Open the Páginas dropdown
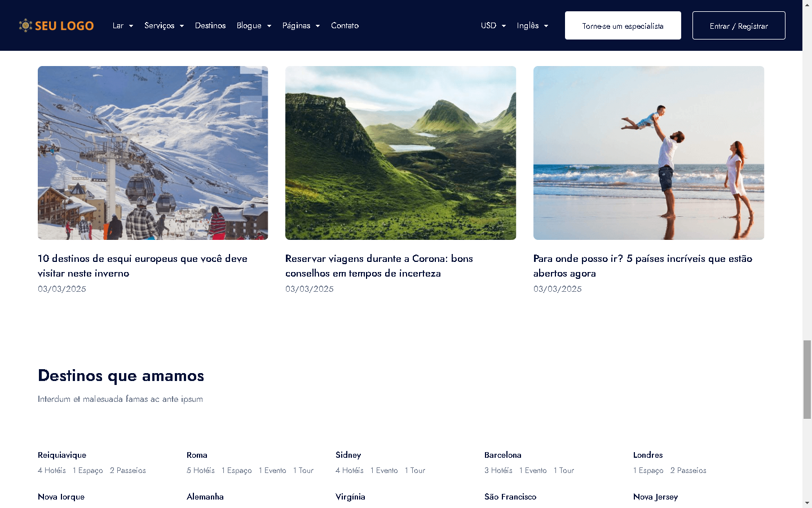 click(x=301, y=25)
